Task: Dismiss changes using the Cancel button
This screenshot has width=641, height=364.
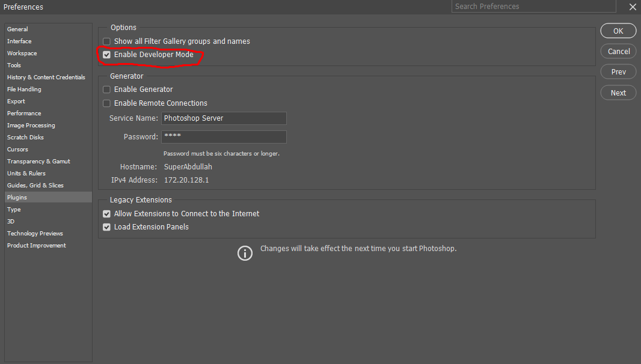Action: coord(618,51)
